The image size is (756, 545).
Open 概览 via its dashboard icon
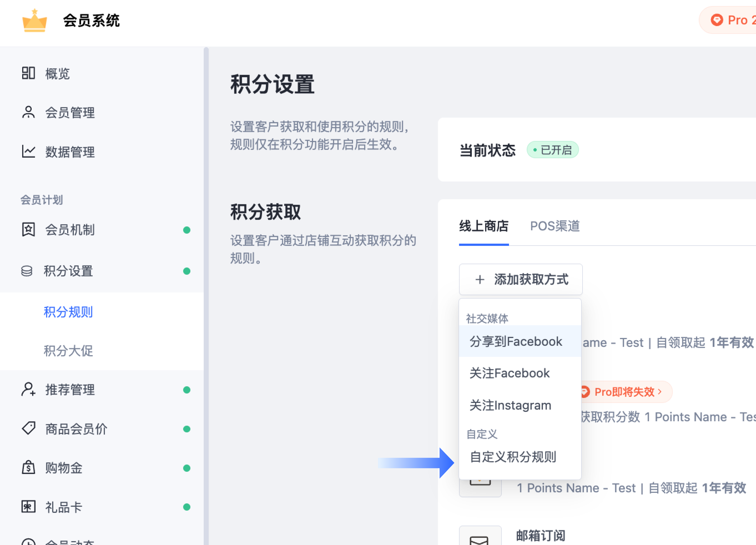[x=28, y=73]
